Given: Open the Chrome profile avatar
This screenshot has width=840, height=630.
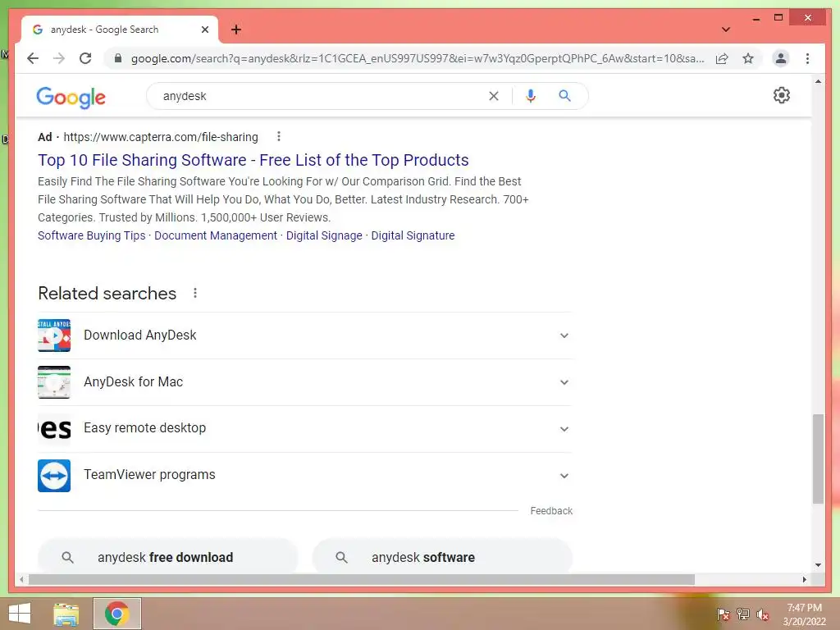Looking at the screenshot, I should (x=781, y=58).
